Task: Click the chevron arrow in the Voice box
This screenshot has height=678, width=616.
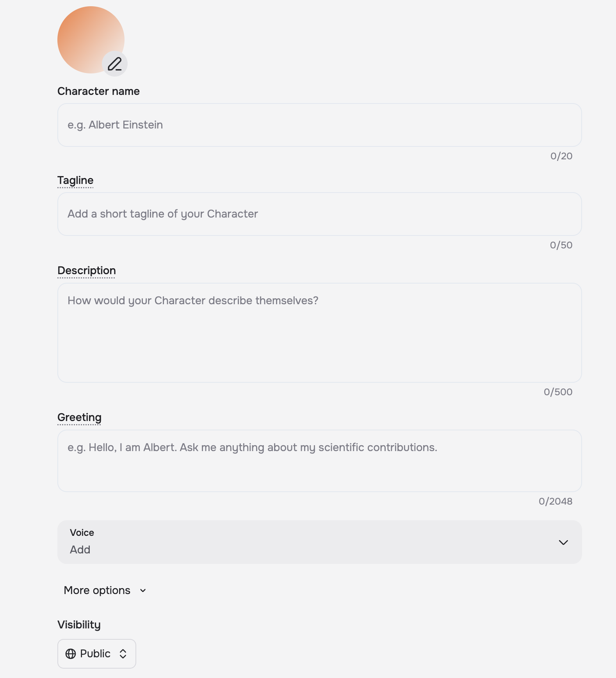Action: pyautogui.click(x=563, y=542)
